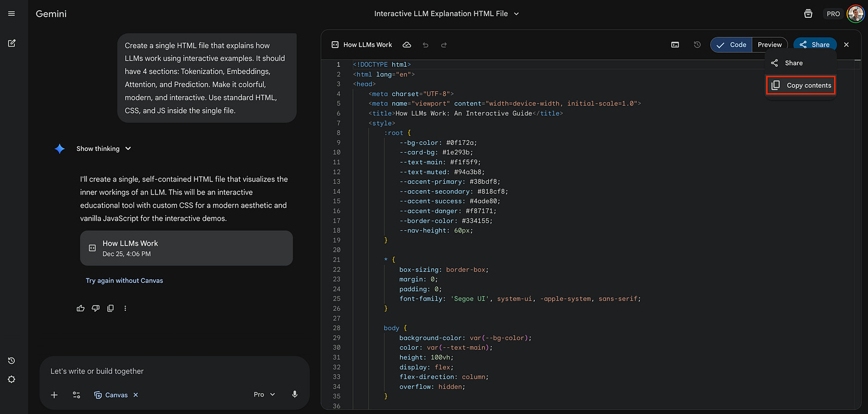Click the Try again without Canvas link
Screen dimensions: 868x414
coord(124,280)
